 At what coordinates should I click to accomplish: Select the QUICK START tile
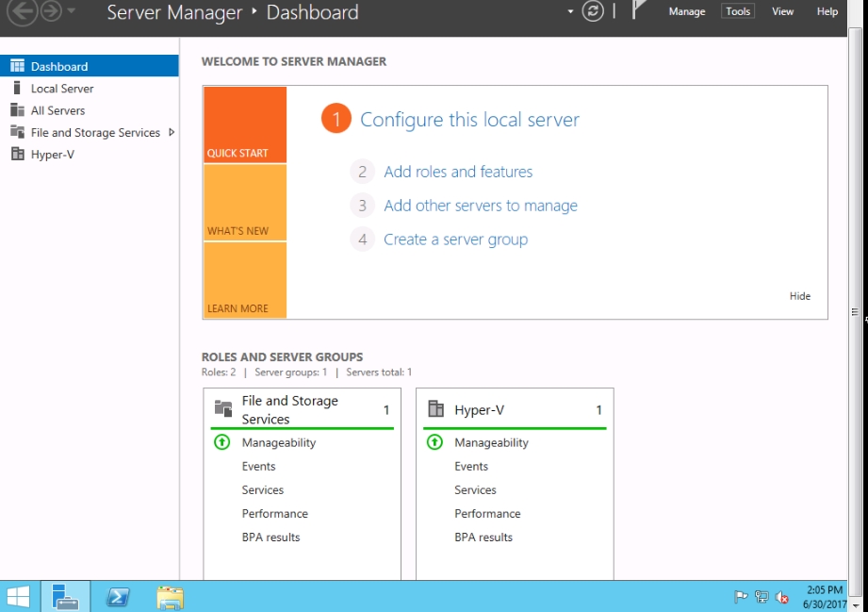pos(245,124)
